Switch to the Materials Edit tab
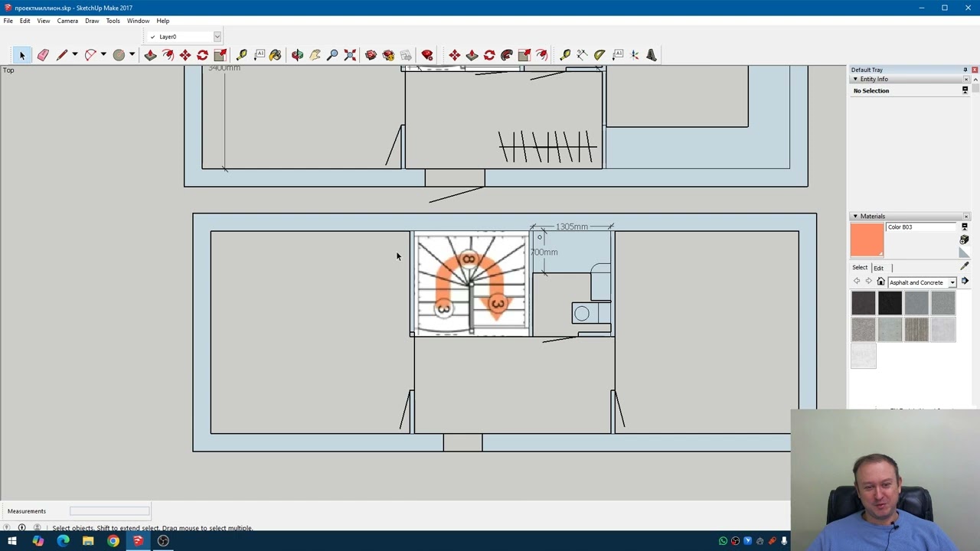The width and height of the screenshot is (980, 551). [879, 268]
